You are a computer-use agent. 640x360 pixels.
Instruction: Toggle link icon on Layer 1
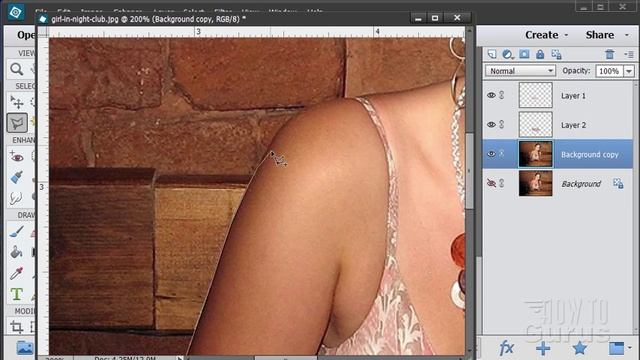(x=502, y=95)
